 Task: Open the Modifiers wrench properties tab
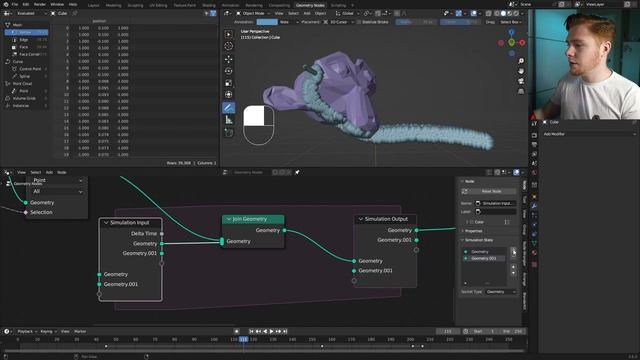coord(534,206)
